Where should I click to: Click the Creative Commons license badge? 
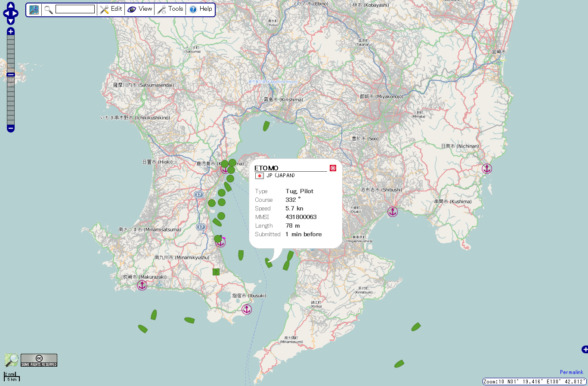click(x=39, y=360)
